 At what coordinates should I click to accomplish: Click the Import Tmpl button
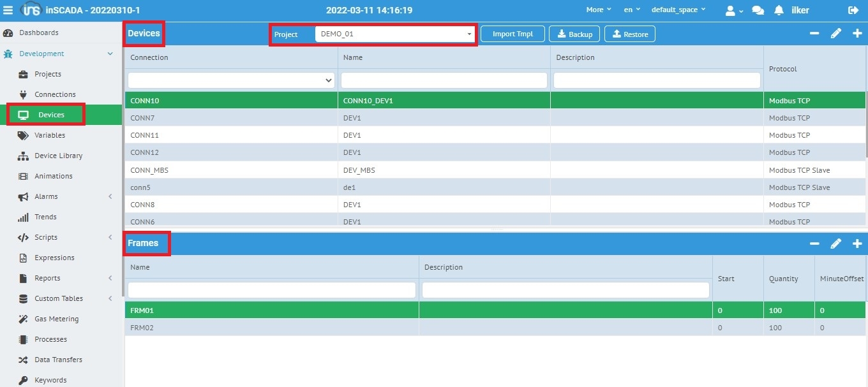513,34
